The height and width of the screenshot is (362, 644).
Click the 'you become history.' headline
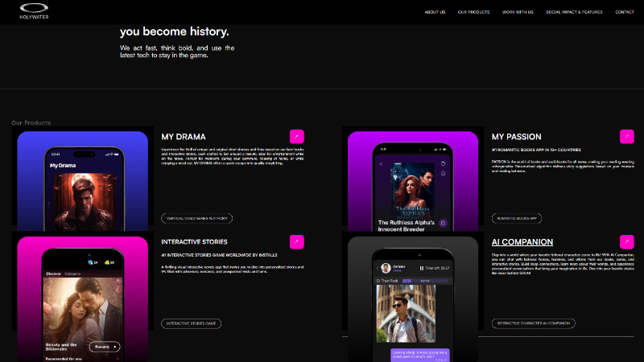tap(174, 31)
